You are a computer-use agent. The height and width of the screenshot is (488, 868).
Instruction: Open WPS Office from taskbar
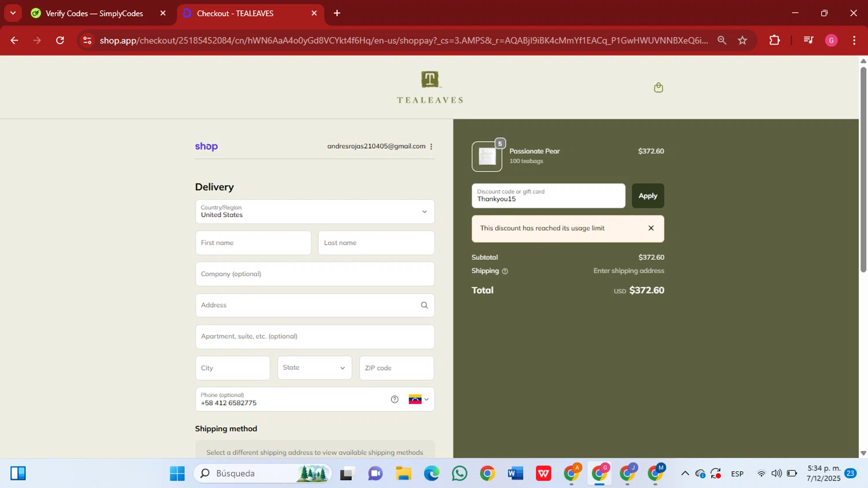click(543, 474)
